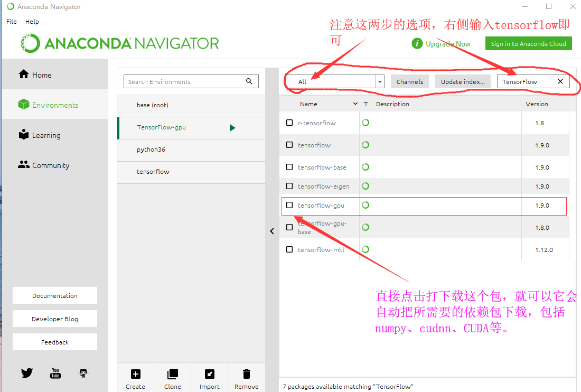Image resolution: width=581 pixels, height=392 pixels.
Task: Click the Community people icon
Action: (x=24, y=164)
